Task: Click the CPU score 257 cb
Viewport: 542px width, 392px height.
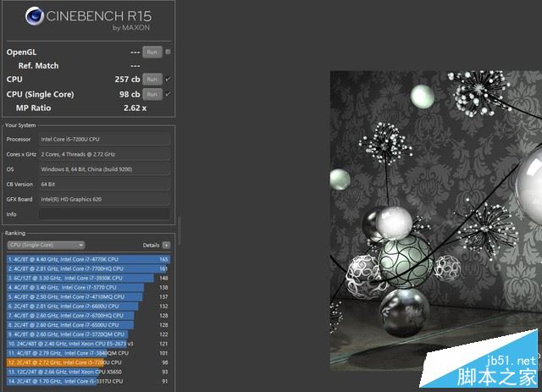Action: 127,79
